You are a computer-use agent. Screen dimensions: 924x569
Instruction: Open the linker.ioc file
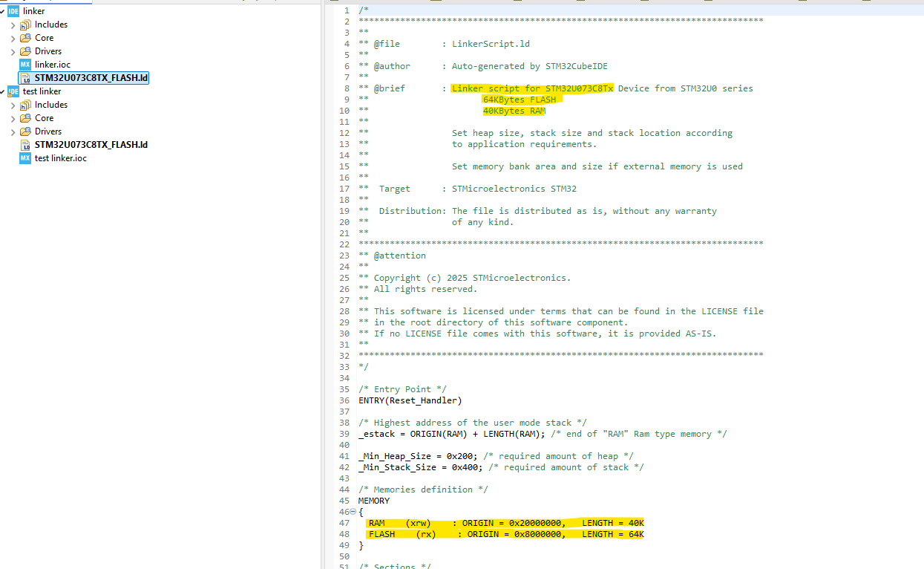pos(52,64)
